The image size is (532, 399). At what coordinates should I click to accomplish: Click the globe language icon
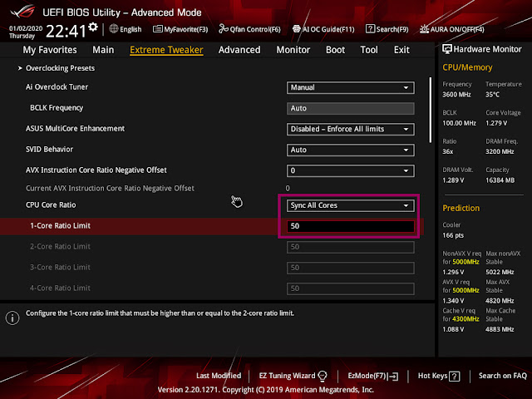[x=114, y=29]
